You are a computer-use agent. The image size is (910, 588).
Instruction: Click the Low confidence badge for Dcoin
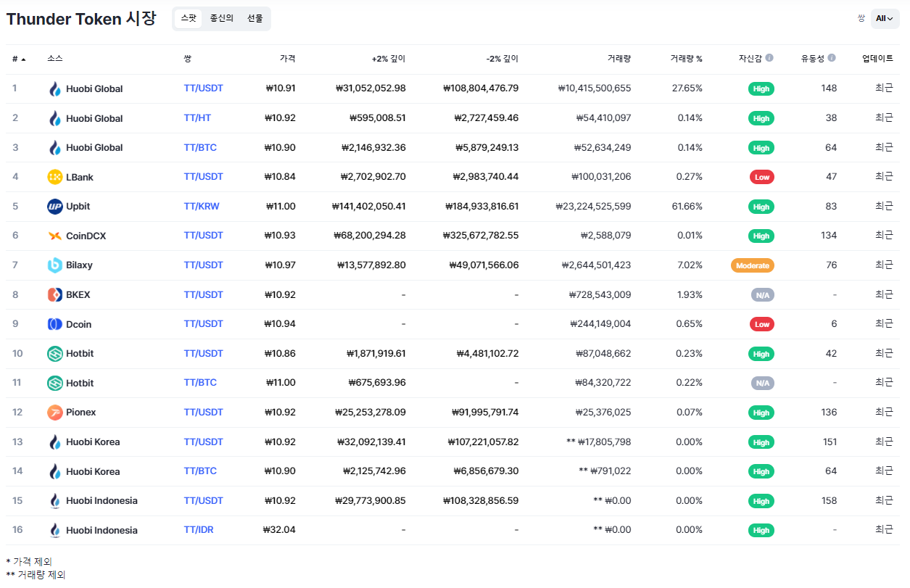[762, 324]
